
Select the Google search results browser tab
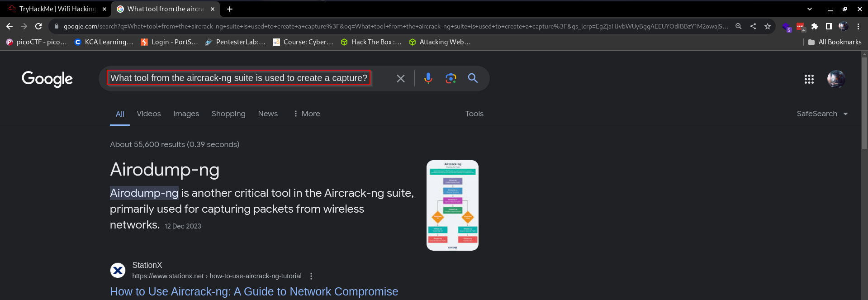point(165,9)
